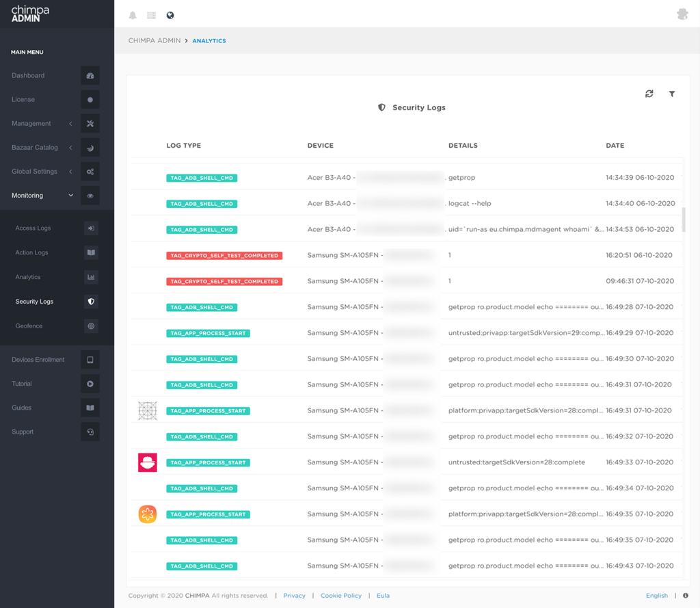Click the Security Logs heading title
Image resolution: width=700 pixels, height=608 pixels.
(x=419, y=107)
